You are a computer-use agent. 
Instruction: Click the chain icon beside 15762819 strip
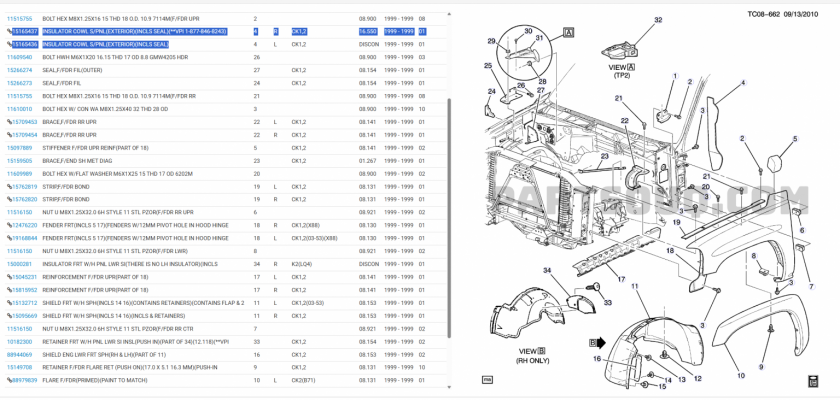(x=9, y=187)
